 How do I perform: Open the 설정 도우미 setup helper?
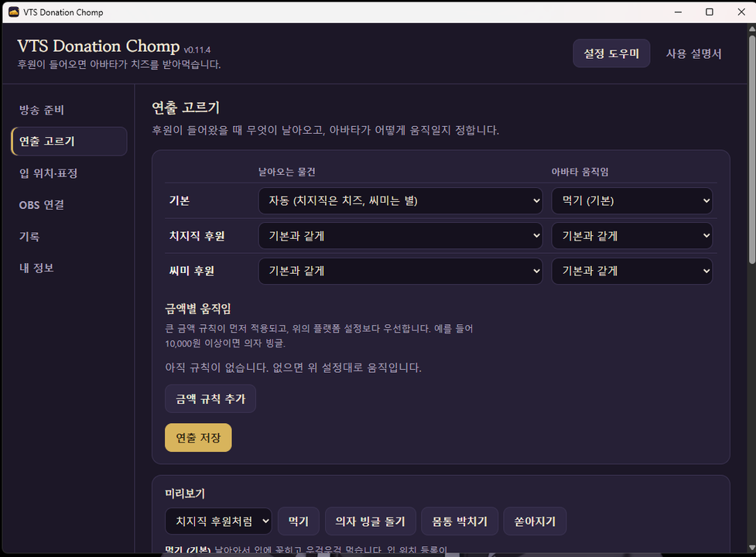(611, 53)
